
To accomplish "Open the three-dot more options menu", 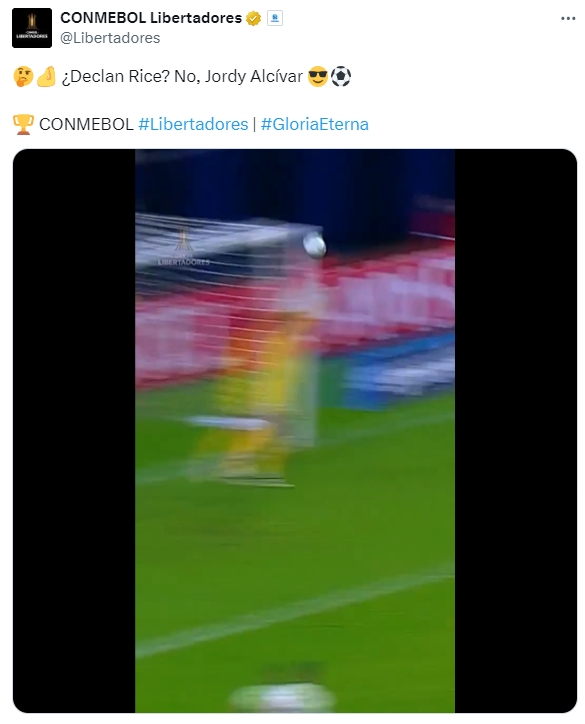I will pos(568,18).
